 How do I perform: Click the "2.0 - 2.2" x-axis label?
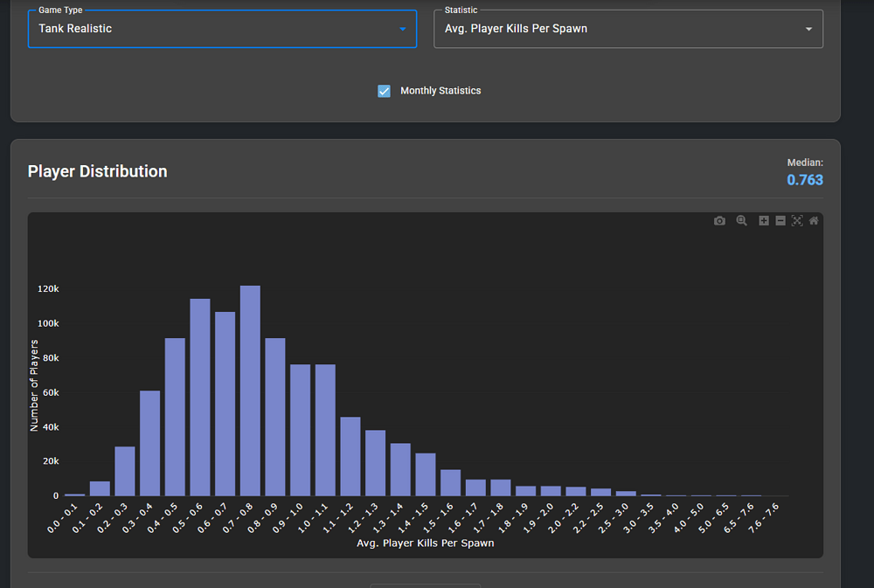pos(565,518)
